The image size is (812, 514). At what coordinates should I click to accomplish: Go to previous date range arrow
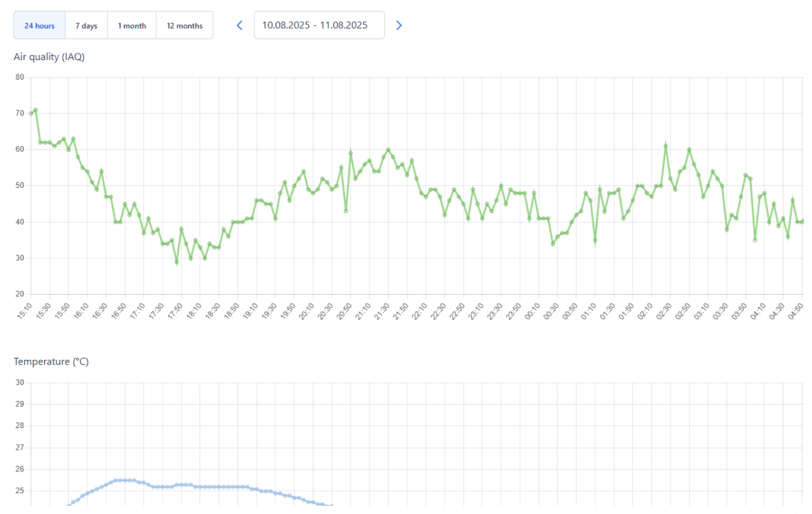(x=240, y=25)
